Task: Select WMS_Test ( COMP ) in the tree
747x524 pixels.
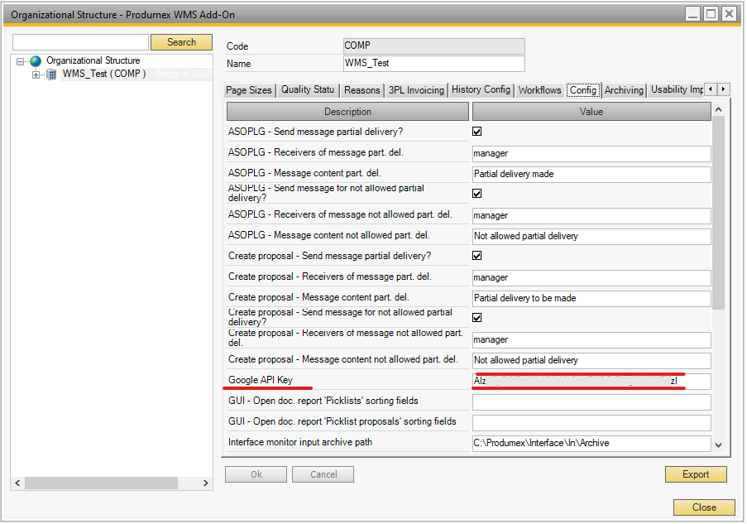Action: coord(104,74)
